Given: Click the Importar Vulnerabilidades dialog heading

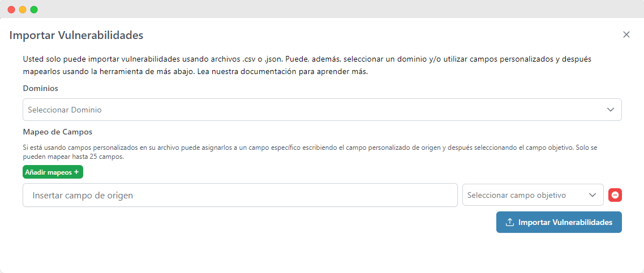Looking at the screenshot, I should (x=76, y=35).
